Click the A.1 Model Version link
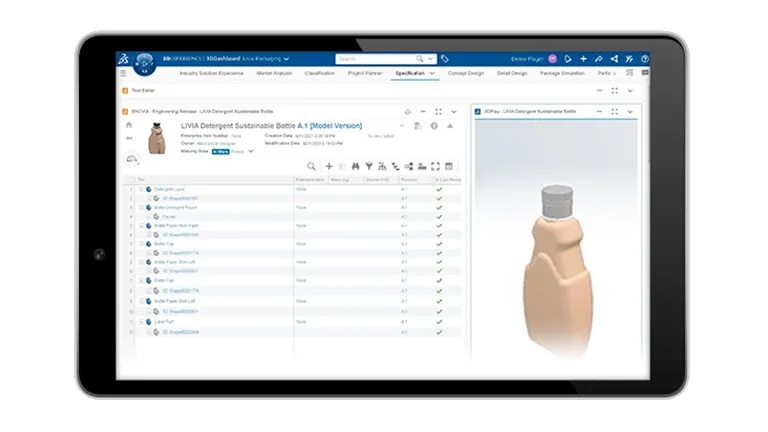Screen dimensions: 768x432 (330, 126)
